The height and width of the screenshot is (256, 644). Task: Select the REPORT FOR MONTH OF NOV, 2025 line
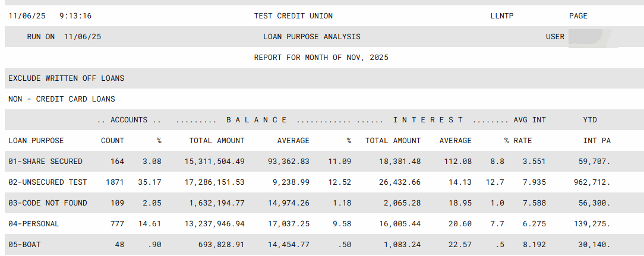click(321, 58)
